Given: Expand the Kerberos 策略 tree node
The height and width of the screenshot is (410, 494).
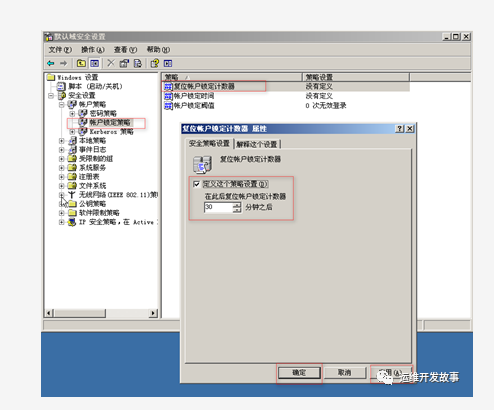Looking at the screenshot, I should (72, 132).
